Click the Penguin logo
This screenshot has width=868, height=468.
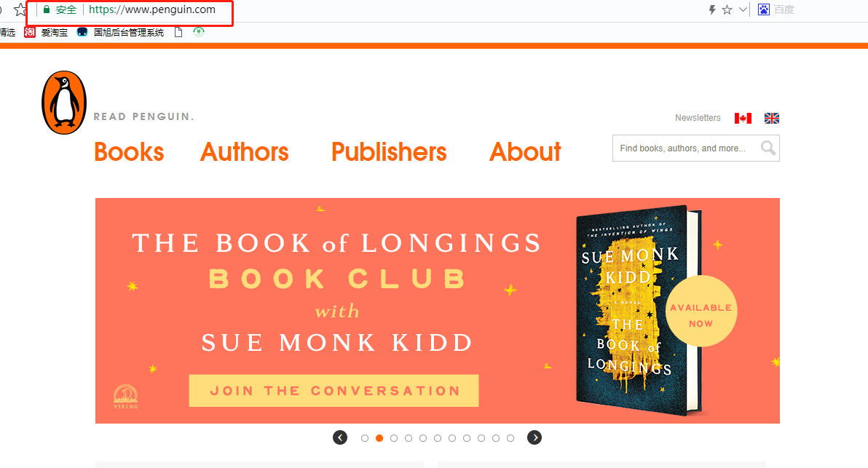coord(64,103)
